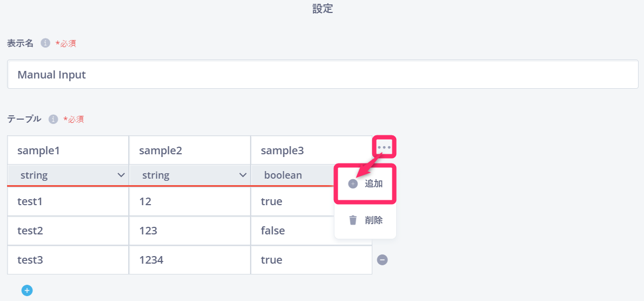Viewport: 644px width, 301px height.
Task: Click the blue plus add-row icon
Action: click(x=27, y=291)
